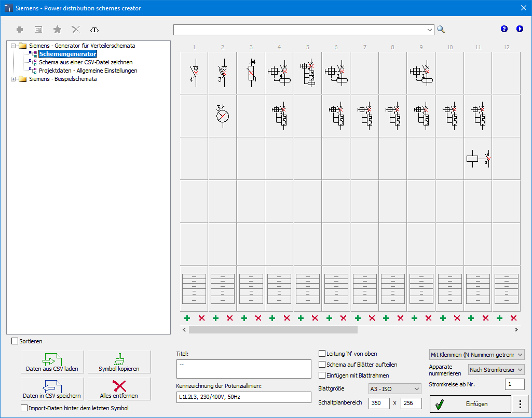Click the Schaltplanbereich 256 height field
Viewport: 532px width, 418px height.
pyautogui.click(x=411, y=403)
